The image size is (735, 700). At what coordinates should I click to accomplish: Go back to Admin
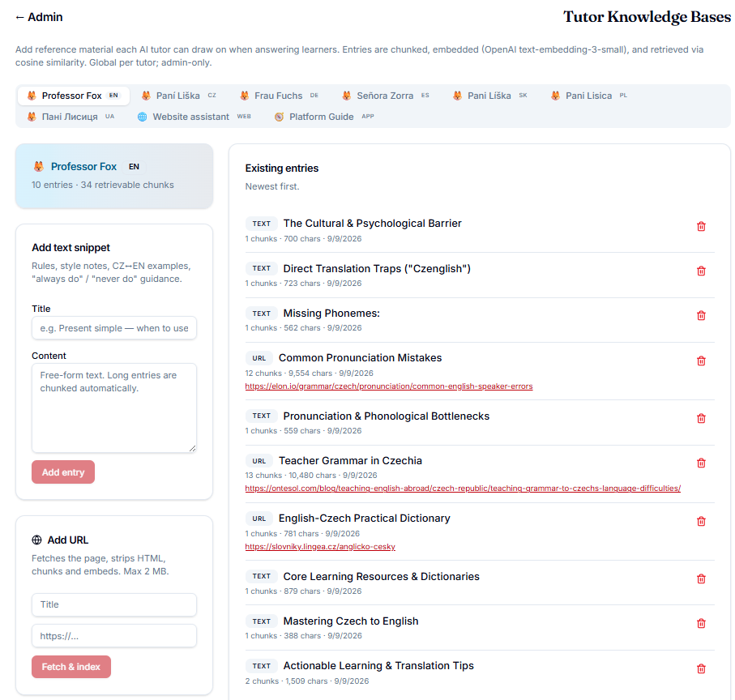pos(39,17)
